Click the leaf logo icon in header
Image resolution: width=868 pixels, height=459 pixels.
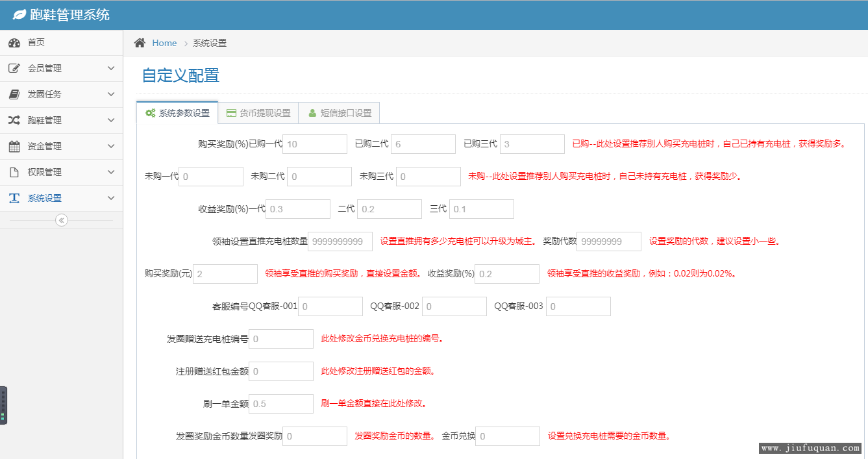pos(20,14)
